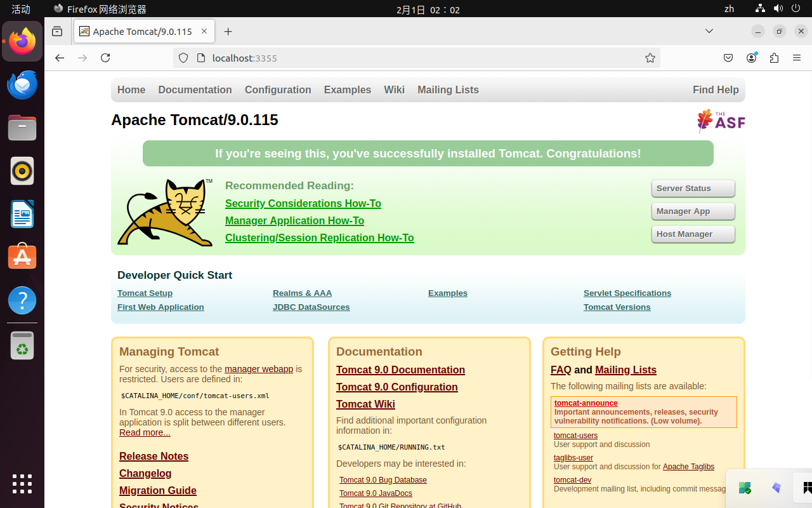
Task: Open the Firefox hamburger menu
Action: [x=797, y=58]
